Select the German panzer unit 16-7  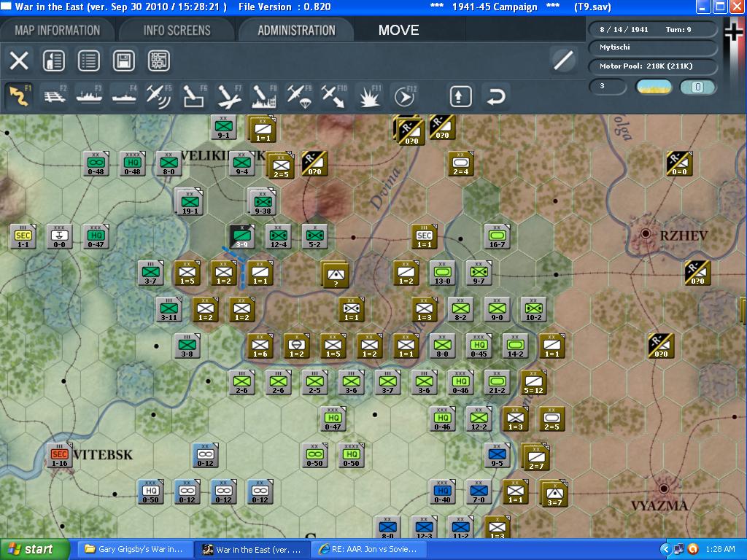pos(497,237)
